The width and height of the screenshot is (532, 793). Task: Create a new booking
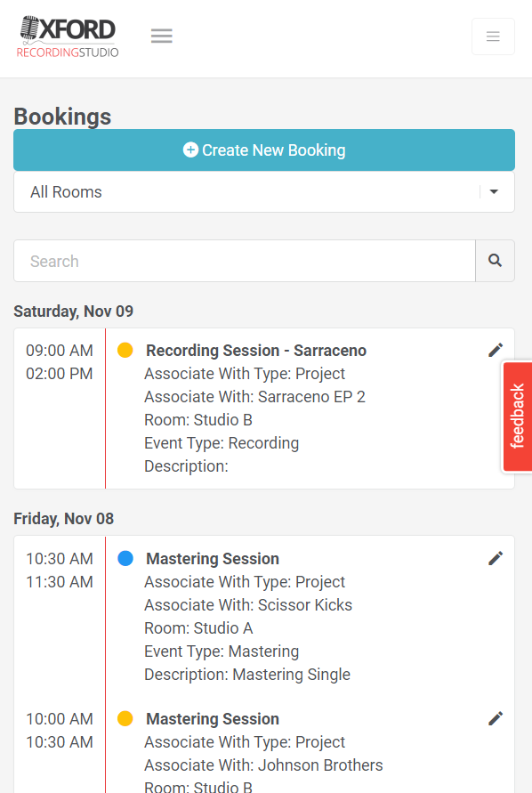(264, 150)
